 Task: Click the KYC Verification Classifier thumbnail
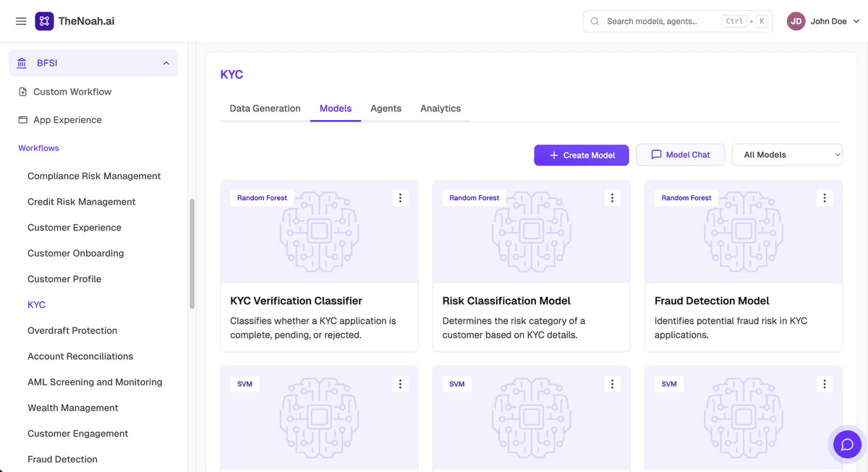(x=319, y=231)
